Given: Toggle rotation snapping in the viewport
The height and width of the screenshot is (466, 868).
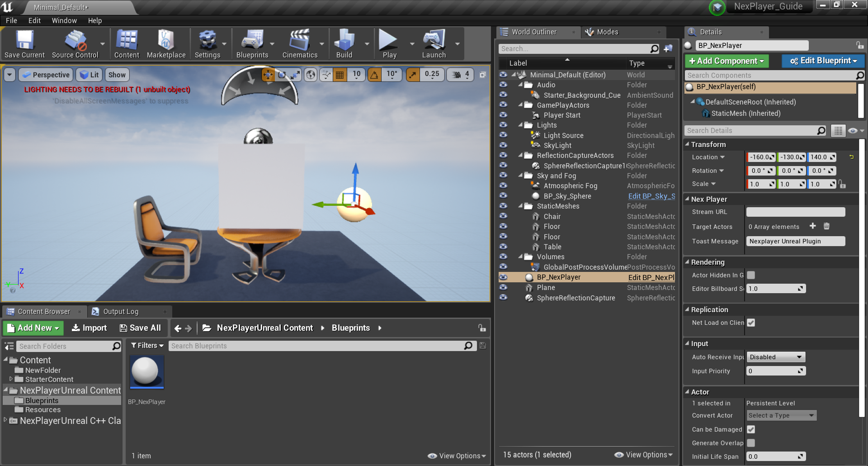Looking at the screenshot, I should tap(374, 75).
